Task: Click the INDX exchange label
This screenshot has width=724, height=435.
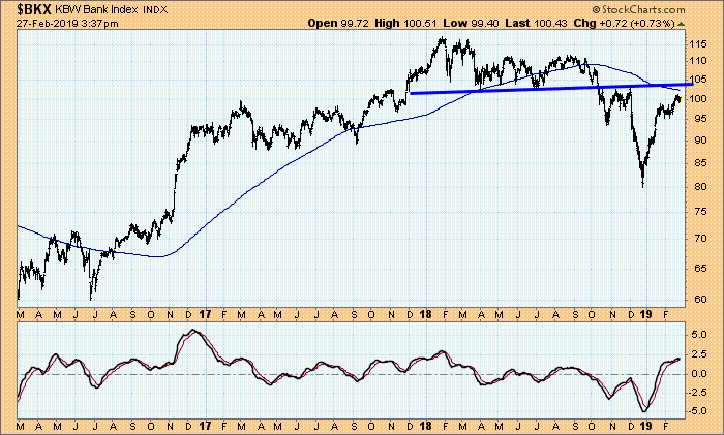Action: coord(155,9)
